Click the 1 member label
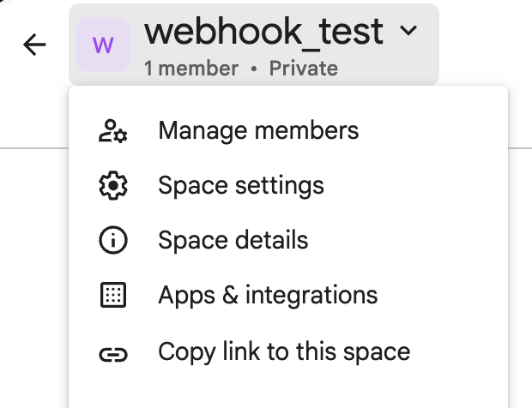Image resolution: width=532 pixels, height=408 pixels. [191, 69]
